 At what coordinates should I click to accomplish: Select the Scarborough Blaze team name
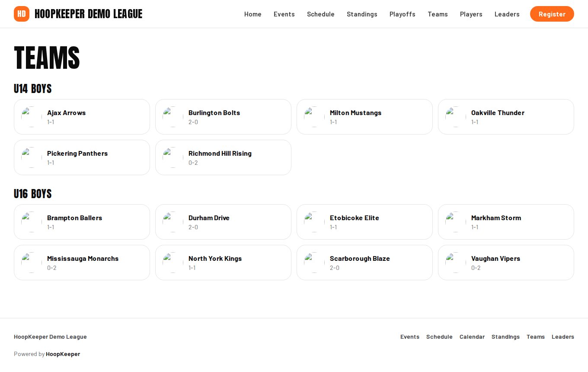360,258
